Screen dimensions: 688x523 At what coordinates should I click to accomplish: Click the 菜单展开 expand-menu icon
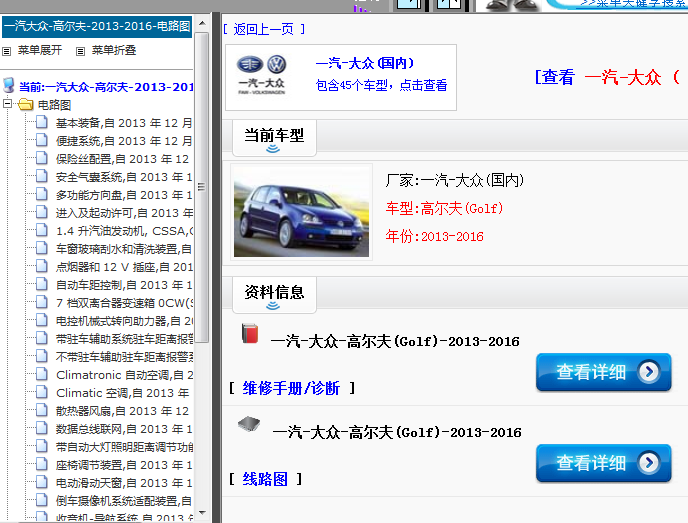tap(7, 51)
